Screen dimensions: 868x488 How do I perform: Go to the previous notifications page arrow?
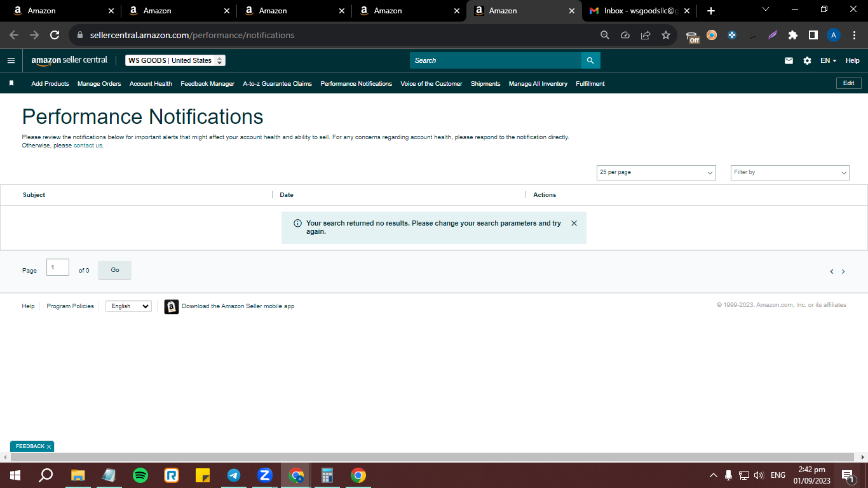click(832, 271)
